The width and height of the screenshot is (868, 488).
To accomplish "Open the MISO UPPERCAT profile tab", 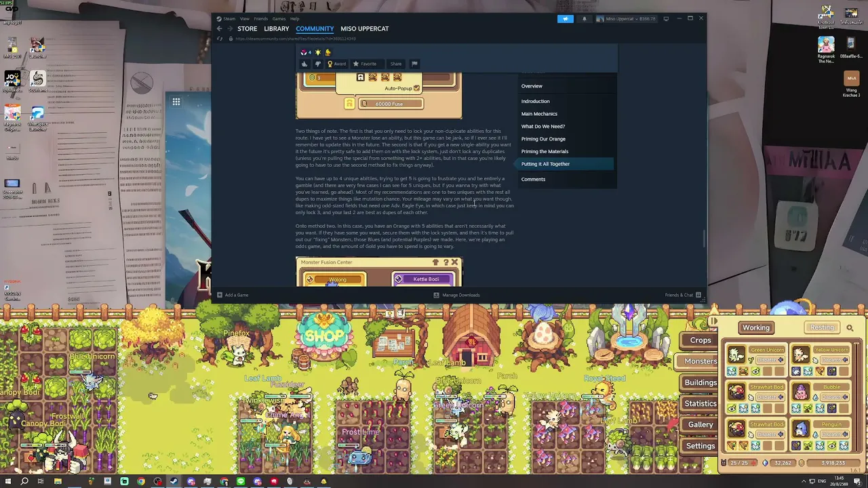I will [x=364, y=28].
